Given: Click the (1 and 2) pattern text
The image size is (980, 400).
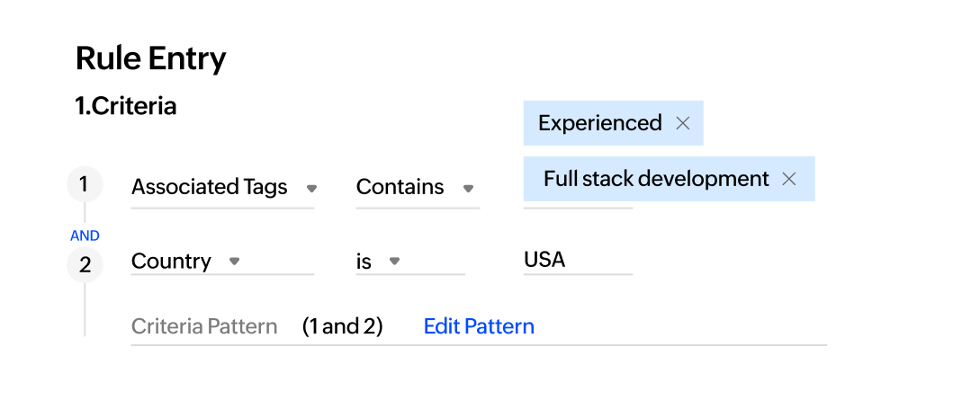Looking at the screenshot, I should point(342,326).
